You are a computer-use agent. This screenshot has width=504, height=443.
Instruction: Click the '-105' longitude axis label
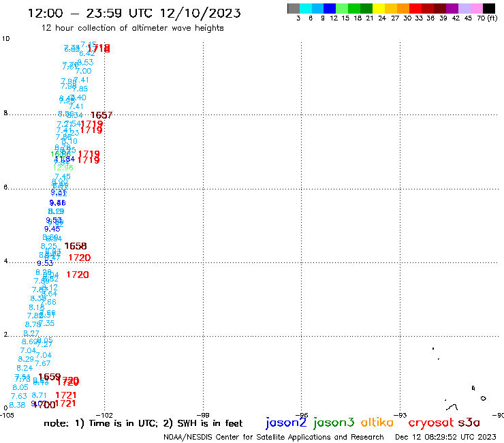(x=7, y=415)
